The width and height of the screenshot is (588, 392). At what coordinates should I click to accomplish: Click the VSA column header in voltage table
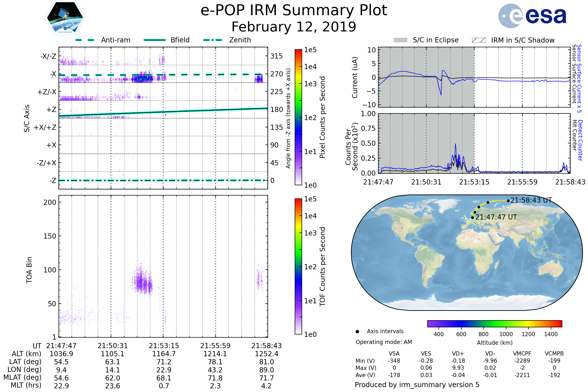394,354
